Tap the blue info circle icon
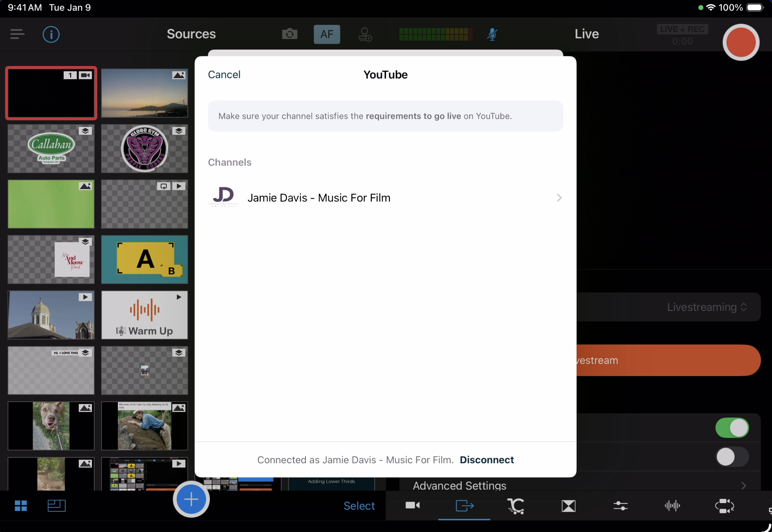This screenshot has height=532, width=772. (x=51, y=34)
